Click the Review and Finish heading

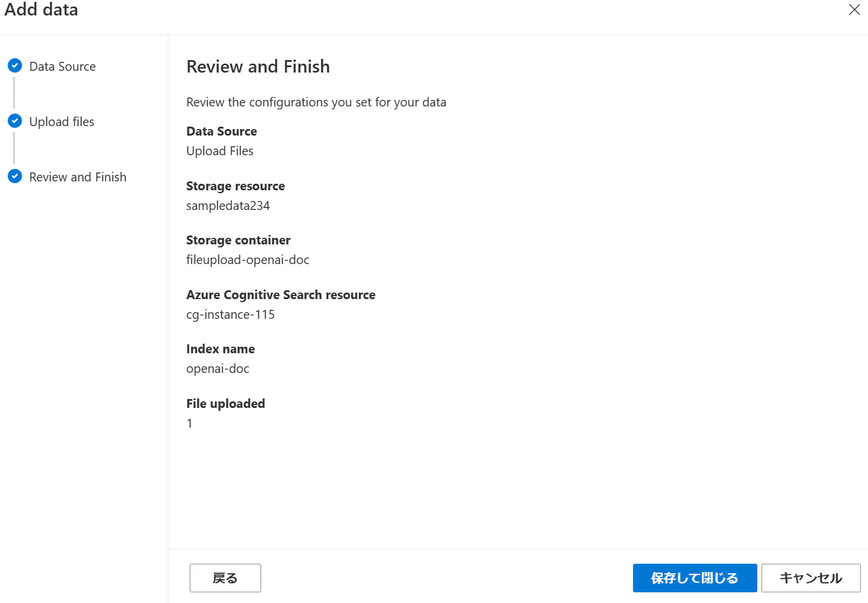[258, 67]
